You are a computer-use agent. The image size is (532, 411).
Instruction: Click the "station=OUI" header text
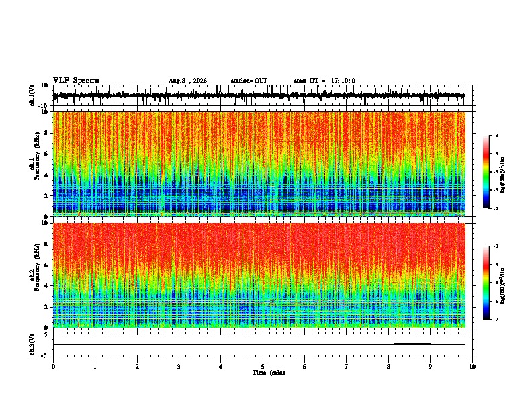[249, 81]
